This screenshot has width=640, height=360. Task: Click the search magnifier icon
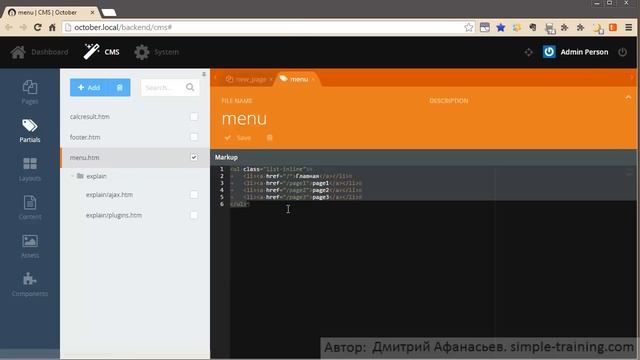pyautogui.click(x=190, y=87)
